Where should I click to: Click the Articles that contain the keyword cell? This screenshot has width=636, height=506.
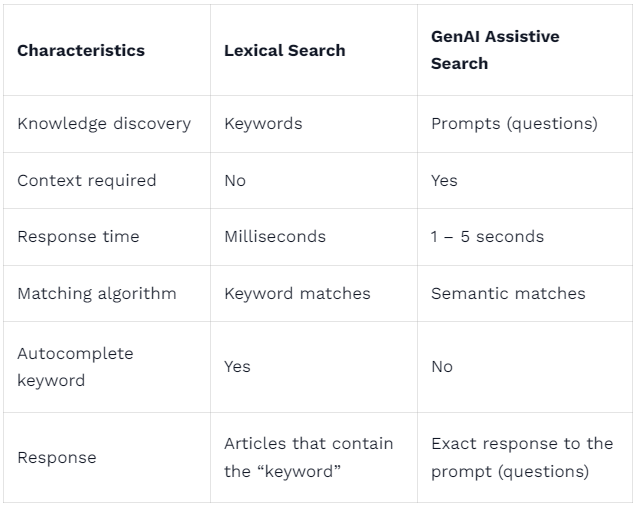coord(308,457)
